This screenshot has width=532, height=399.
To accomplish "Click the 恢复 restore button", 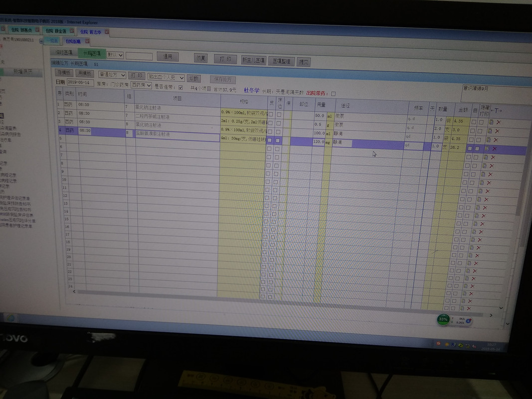I will click(201, 58).
